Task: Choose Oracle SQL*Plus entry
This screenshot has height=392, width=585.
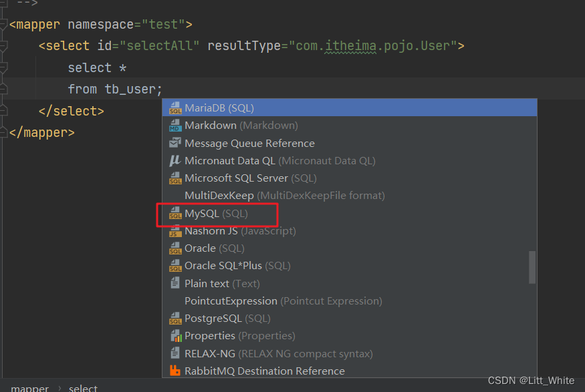Action: point(350,266)
